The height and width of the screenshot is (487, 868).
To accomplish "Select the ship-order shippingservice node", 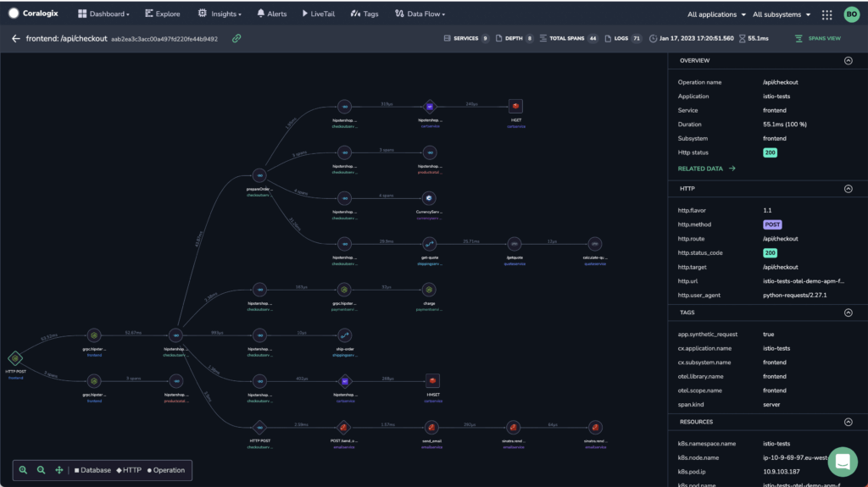I will tap(344, 335).
